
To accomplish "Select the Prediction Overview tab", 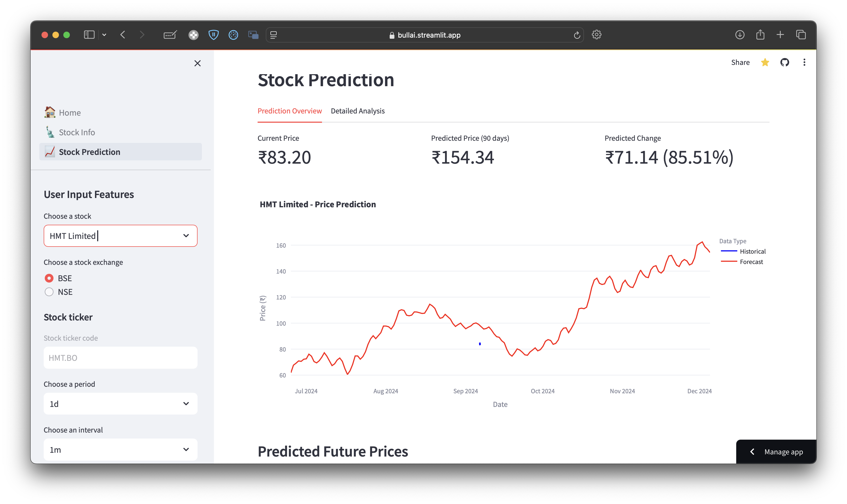I will tap(290, 111).
